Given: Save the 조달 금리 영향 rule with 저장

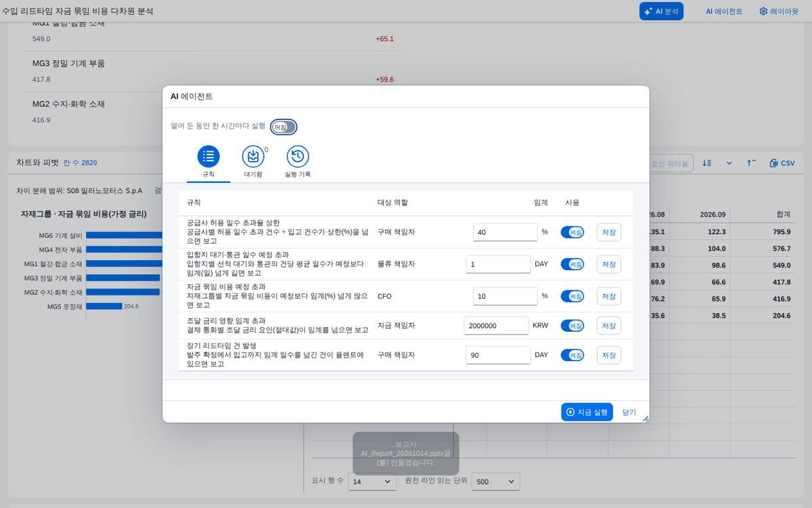Looking at the screenshot, I should pyautogui.click(x=609, y=326).
